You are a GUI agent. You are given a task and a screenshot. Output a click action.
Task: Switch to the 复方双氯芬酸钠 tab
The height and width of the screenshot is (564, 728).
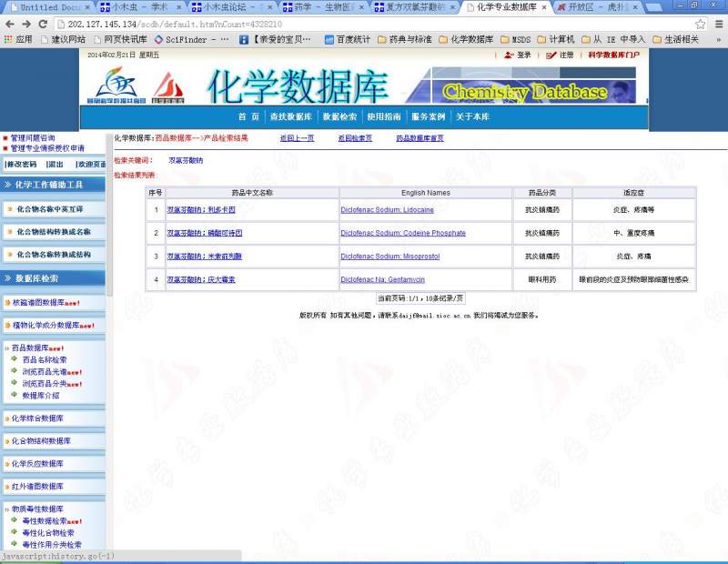tap(415, 7)
